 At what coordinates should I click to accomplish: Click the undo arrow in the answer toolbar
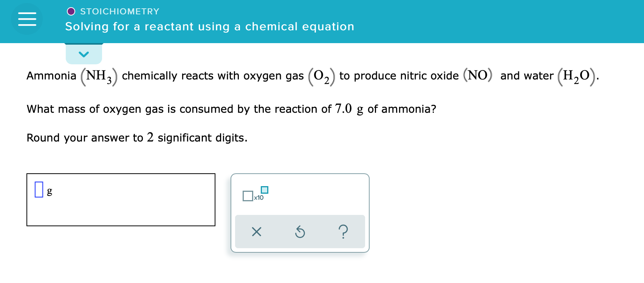tap(300, 232)
